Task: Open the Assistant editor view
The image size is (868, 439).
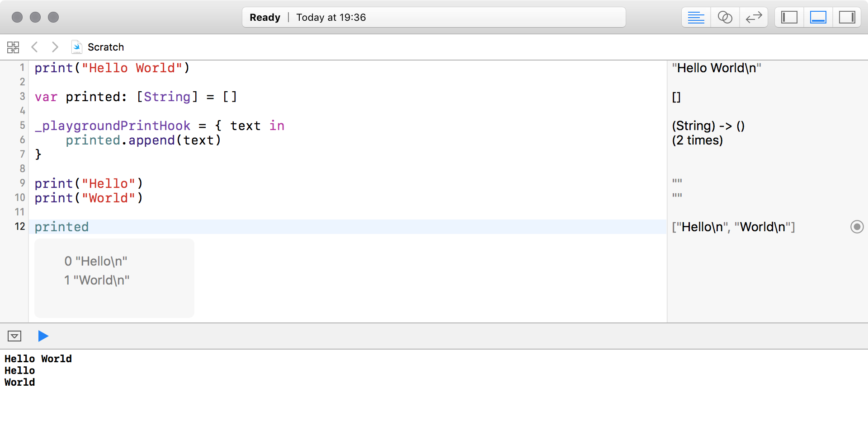Action: tap(725, 18)
